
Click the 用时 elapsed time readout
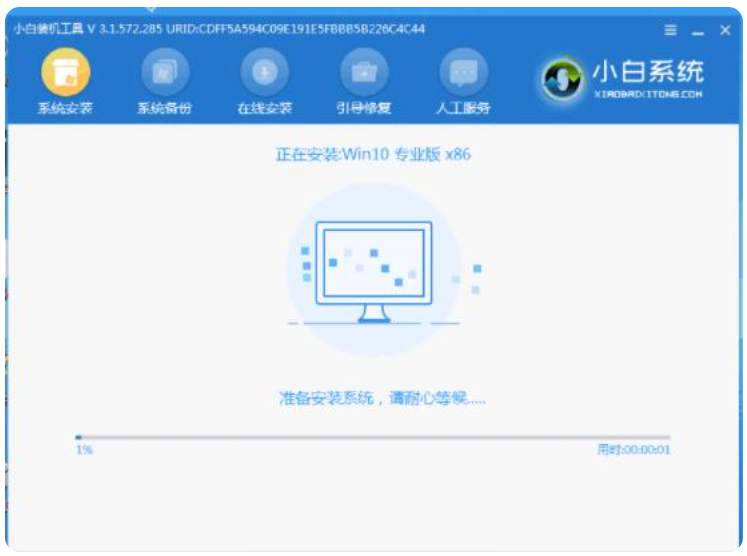coord(633,451)
